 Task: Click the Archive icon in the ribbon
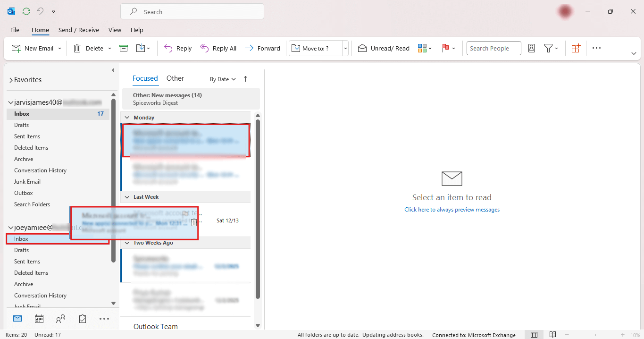point(123,48)
